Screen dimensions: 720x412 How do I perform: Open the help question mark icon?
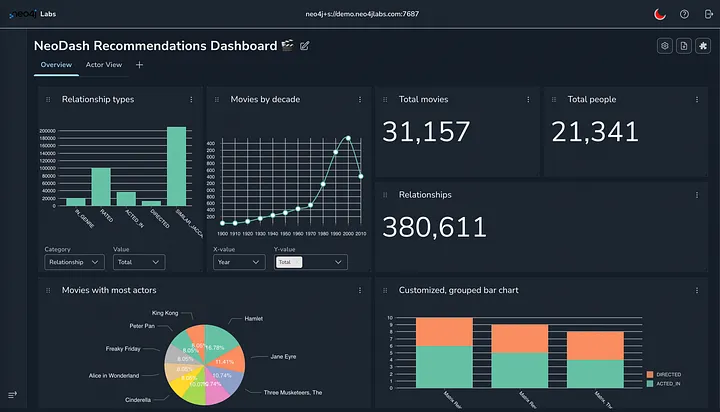pyautogui.click(x=684, y=14)
